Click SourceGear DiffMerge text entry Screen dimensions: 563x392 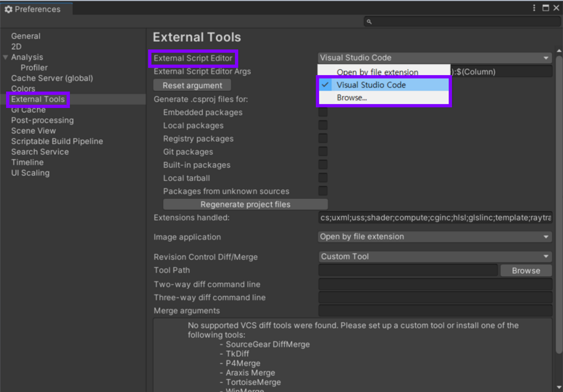268,345
